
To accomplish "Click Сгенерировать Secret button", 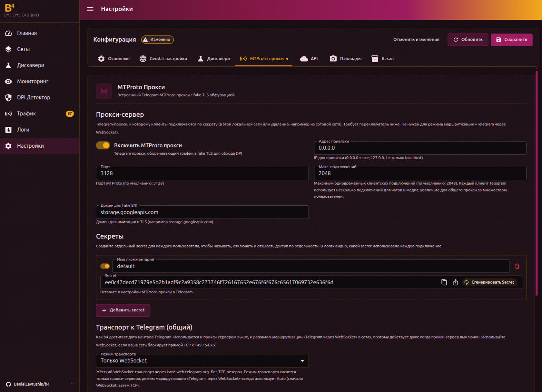I will click(x=490, y=282).
